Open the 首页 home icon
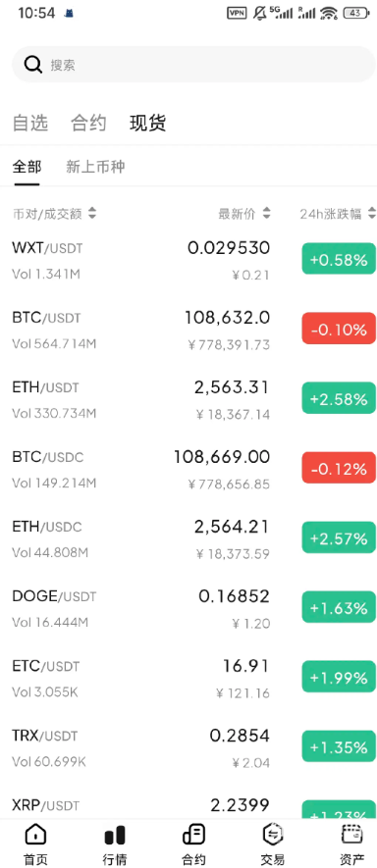 pyautogui.click(x=36, y=834)
